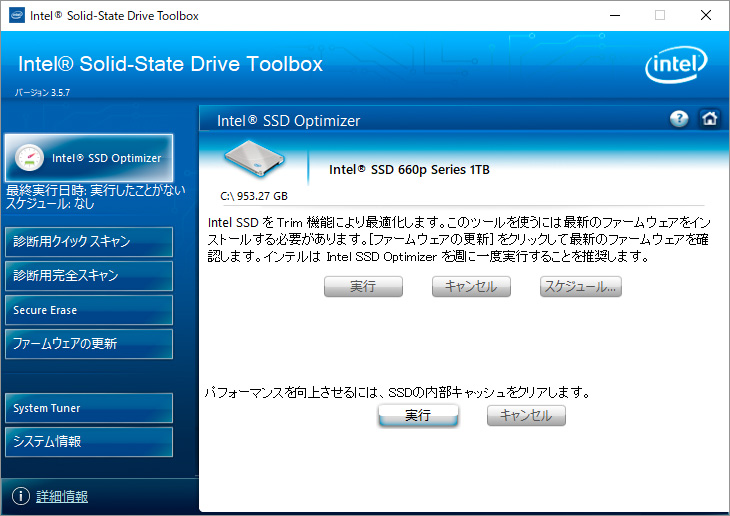Click the スケジュール: なし status text
This screenshot has width=730, height=516.
[50, 204]
